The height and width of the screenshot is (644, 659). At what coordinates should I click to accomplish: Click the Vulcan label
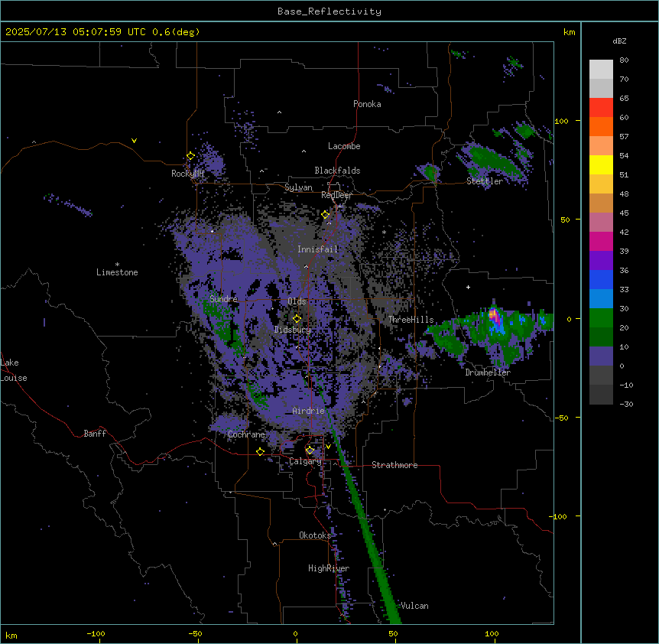(414, 606)
